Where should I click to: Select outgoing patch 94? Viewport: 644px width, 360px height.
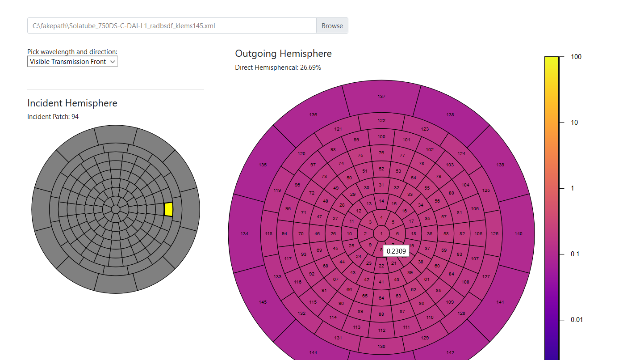pos(284,234)
